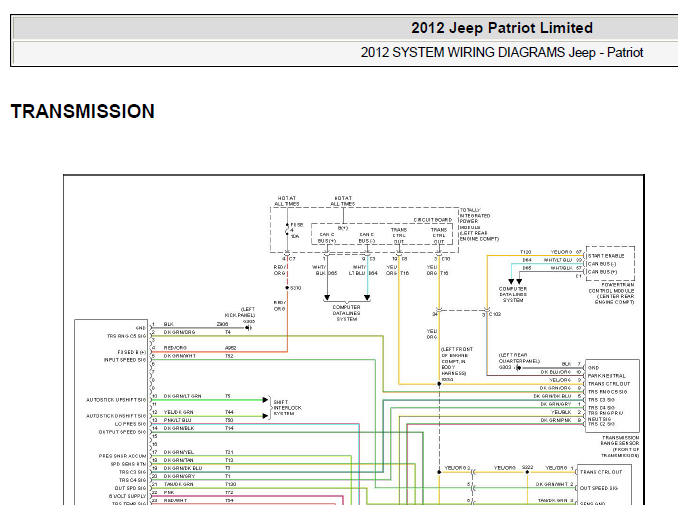The image size is (678, 505).
Task: Click 'DK GRN/GRY' wire label at pin 20
Action: point(179,476)
